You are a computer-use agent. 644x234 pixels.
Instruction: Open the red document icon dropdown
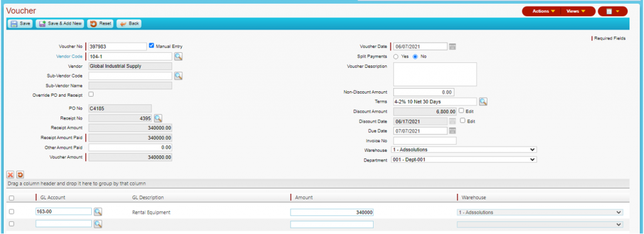[613, 11]
